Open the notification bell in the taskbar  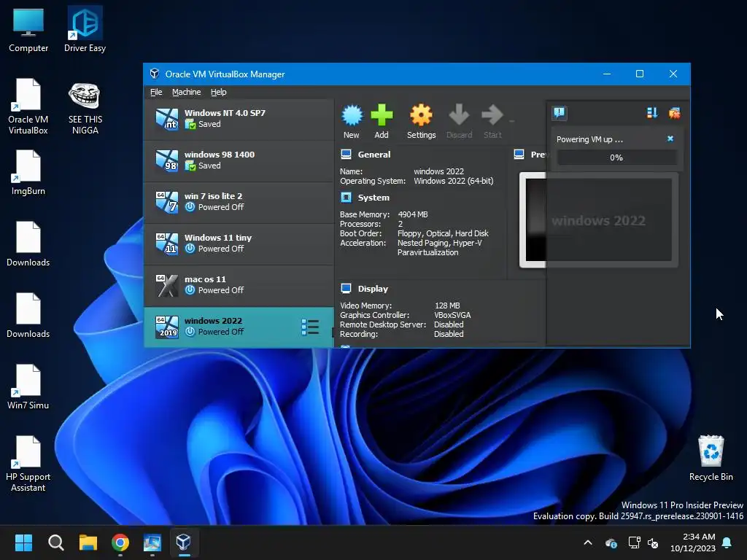(x=727, y=542)
